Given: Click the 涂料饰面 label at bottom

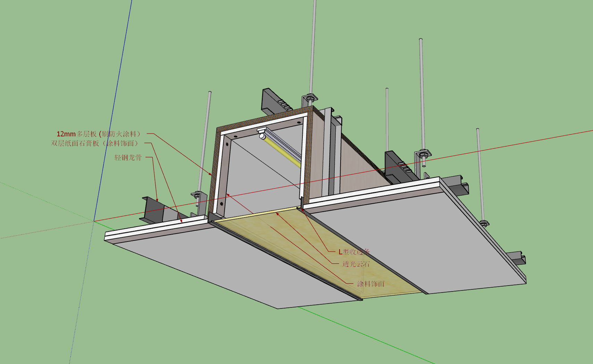Looking at the screenshot, I should click(371, 283).
